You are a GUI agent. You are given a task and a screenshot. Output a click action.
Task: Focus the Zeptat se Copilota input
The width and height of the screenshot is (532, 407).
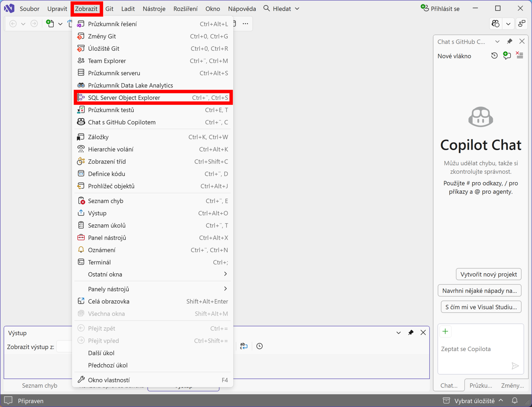coord(481,349)
